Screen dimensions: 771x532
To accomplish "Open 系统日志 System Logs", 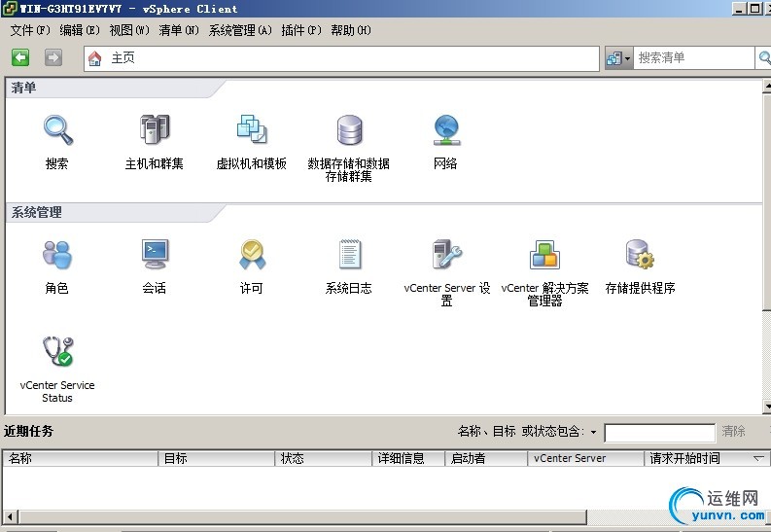I will click(349, 266).
